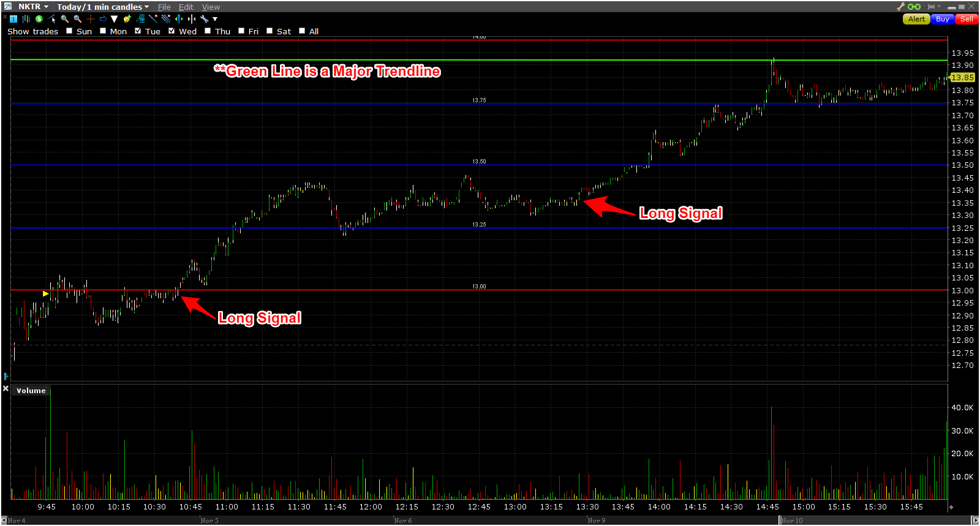This screenshot has height=526, width=980.
Task: Open the chart toolbar wrench settings
Action: click(204, 19)
